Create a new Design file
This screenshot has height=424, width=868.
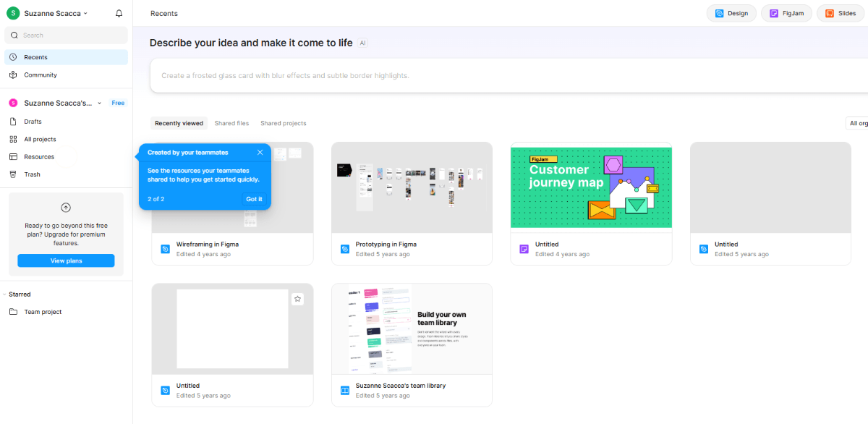point(731,13)
